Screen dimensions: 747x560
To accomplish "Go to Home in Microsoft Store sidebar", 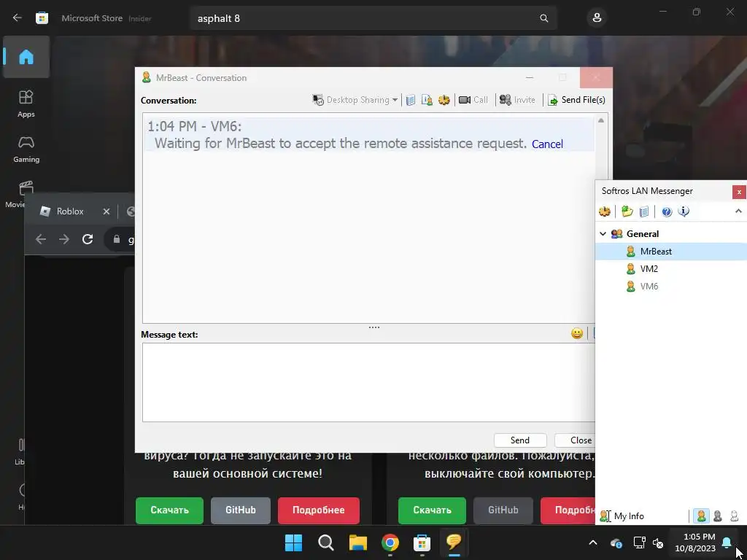I will 26,57.
